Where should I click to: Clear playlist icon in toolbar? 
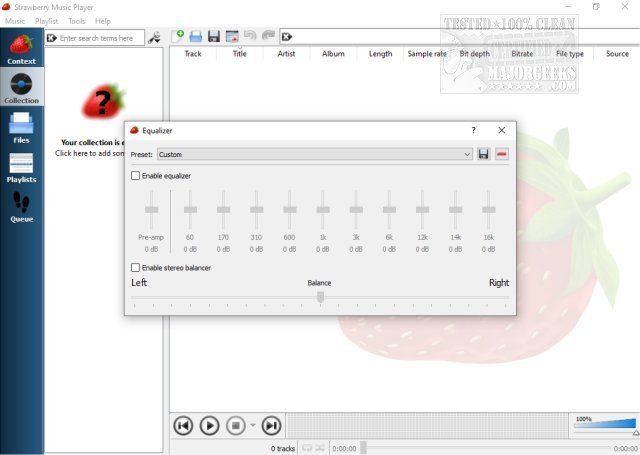point(232,36)
